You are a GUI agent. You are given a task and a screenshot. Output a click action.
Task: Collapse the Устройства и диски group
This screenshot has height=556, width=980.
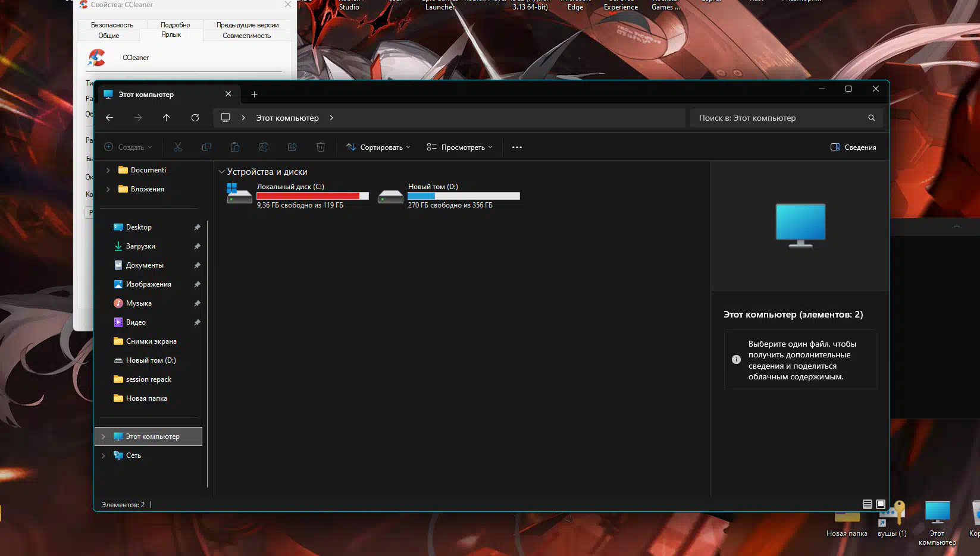[x=221, y=172]
